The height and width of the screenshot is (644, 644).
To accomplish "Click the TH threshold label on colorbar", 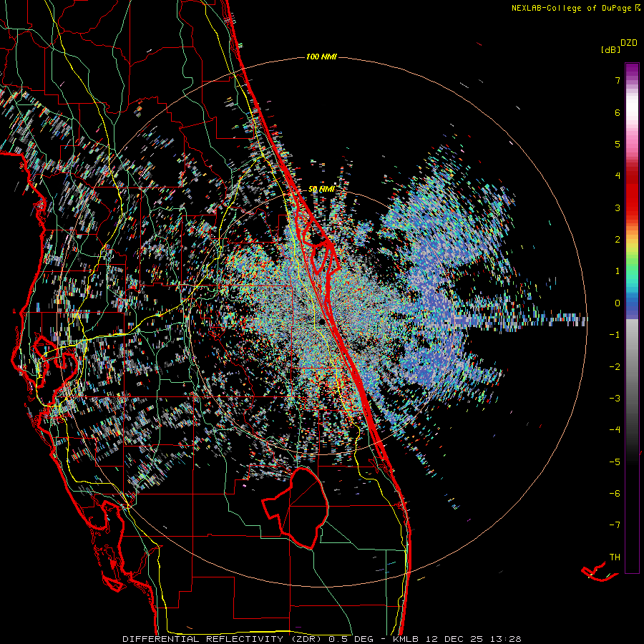I will tap(615, 557).
